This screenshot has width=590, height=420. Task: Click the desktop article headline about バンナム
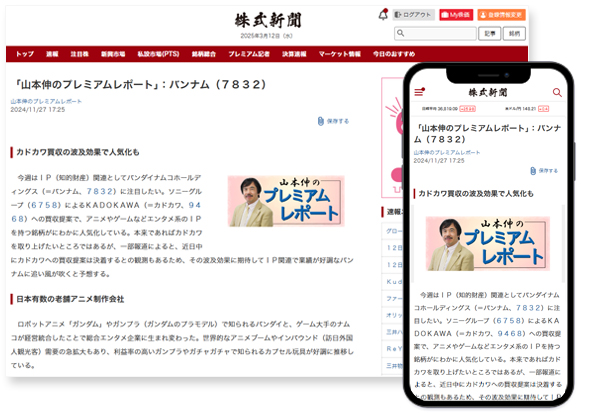pos(141,84)
